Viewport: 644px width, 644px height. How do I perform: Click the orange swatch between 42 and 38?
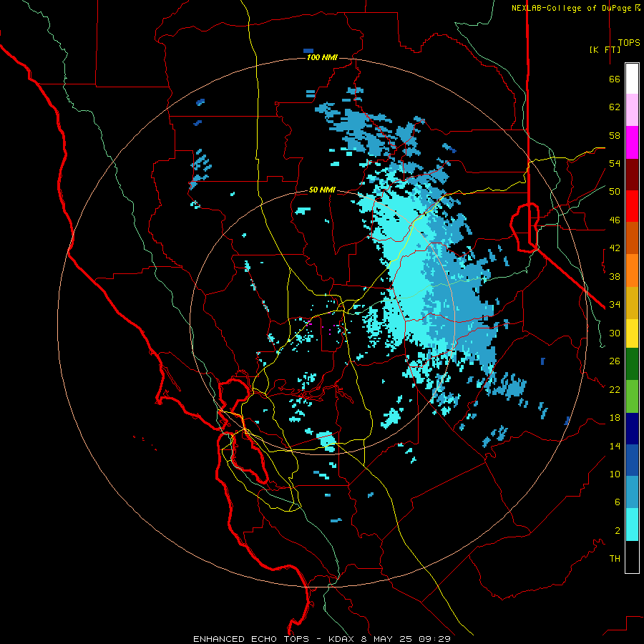tap(632, 270)
